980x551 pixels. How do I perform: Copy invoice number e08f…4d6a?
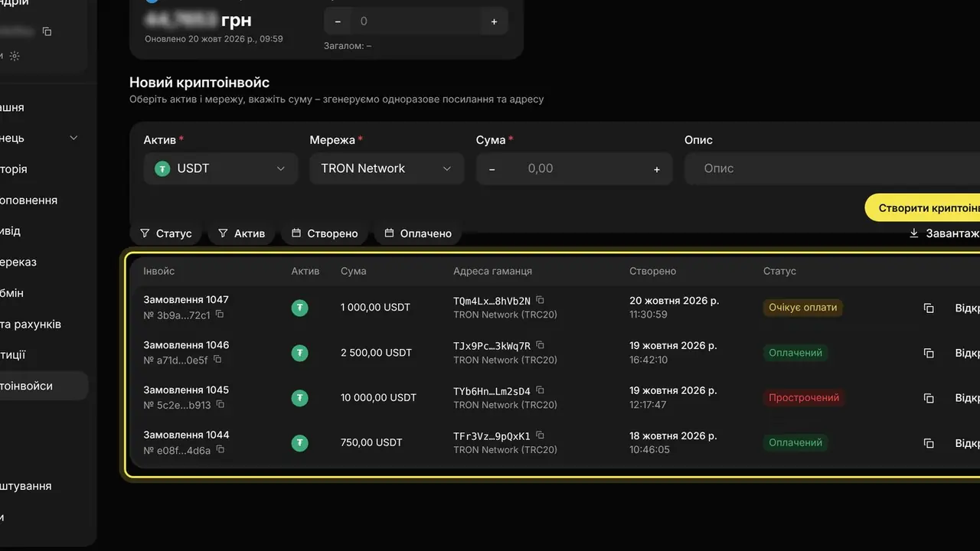click(220, 450)
